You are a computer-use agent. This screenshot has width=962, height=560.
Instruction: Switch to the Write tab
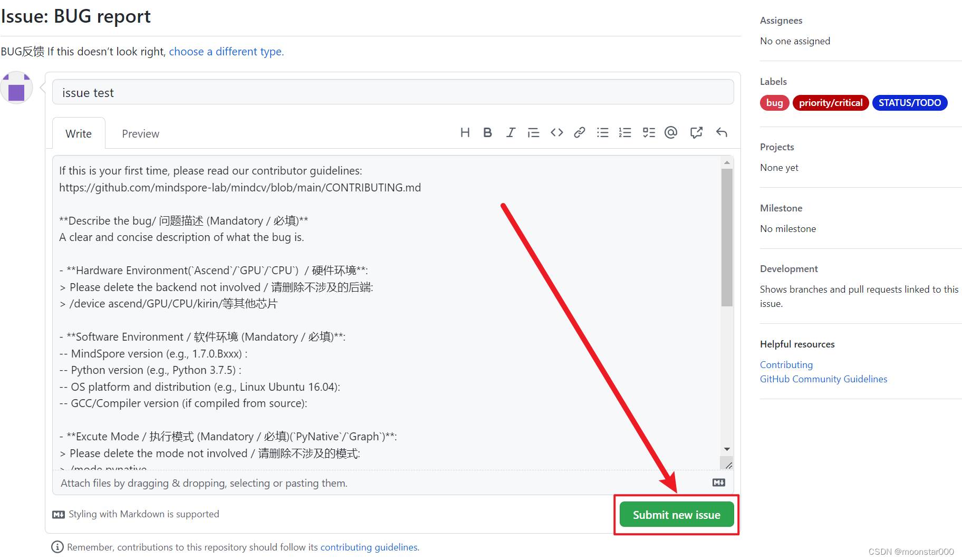click(x=79, y=133)
